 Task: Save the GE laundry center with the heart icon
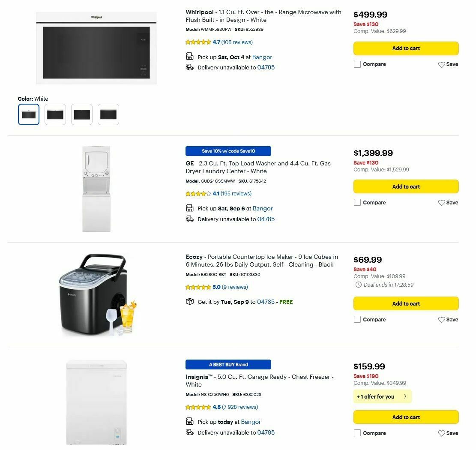(442, 202)
